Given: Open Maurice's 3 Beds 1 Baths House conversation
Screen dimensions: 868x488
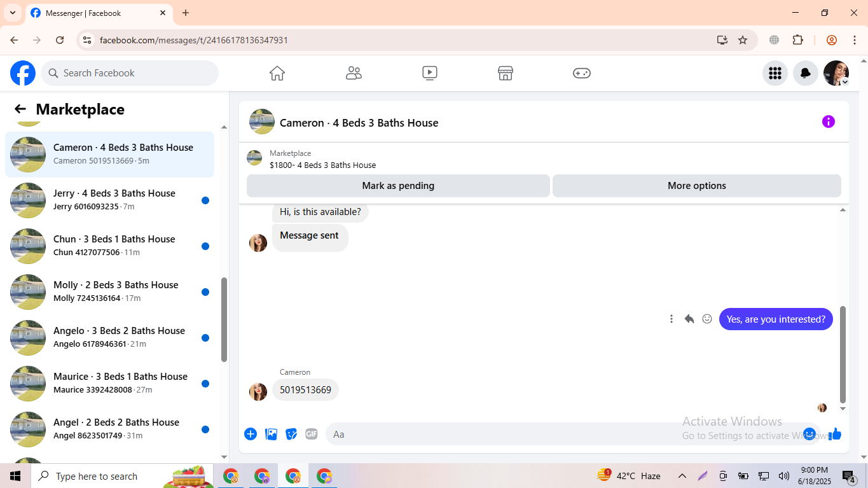Looking at the screenshot, I should 109,384.
